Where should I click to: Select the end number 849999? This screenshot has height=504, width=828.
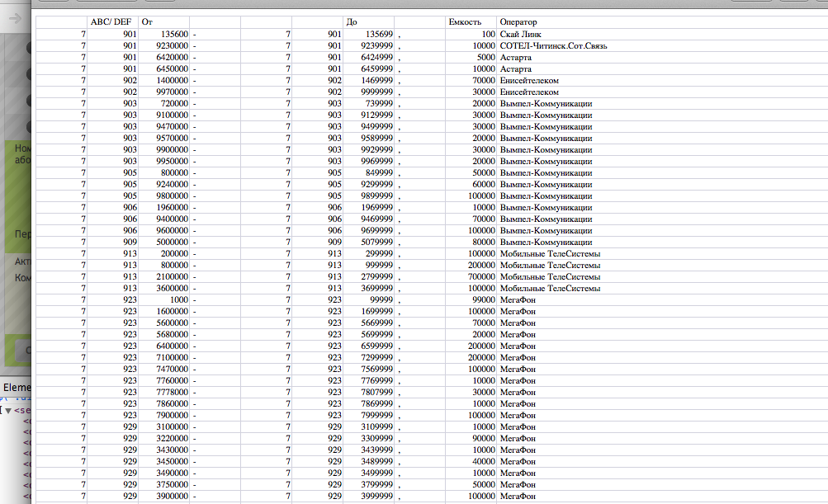point(379,173)
